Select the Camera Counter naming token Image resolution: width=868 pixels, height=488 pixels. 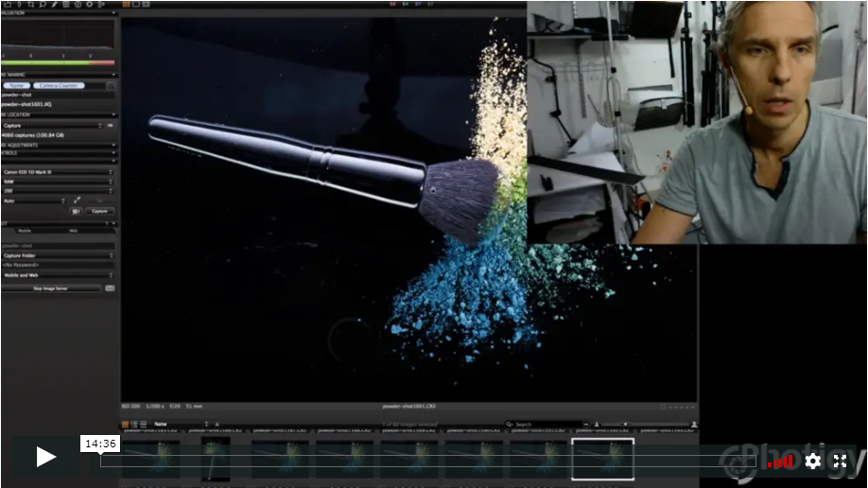(x=59, y=85)
